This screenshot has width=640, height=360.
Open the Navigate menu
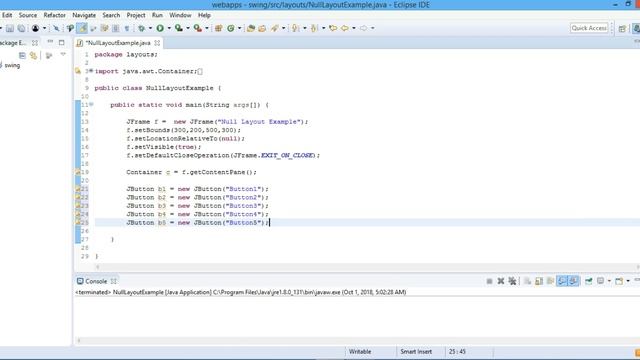pos(84,15)
